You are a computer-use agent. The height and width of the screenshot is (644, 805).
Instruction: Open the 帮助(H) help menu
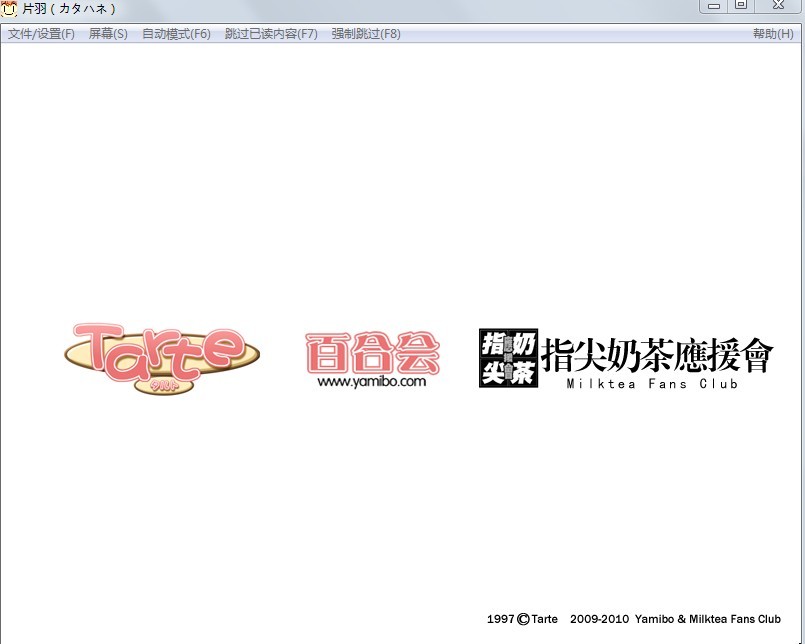[x=773, y=34]
